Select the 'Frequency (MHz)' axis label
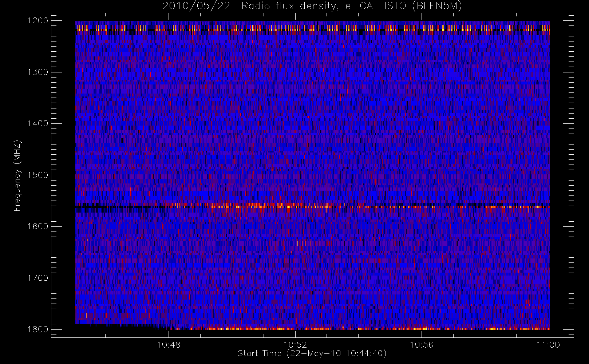Screen dimensions: 589x364 click(x=17, y=175)
